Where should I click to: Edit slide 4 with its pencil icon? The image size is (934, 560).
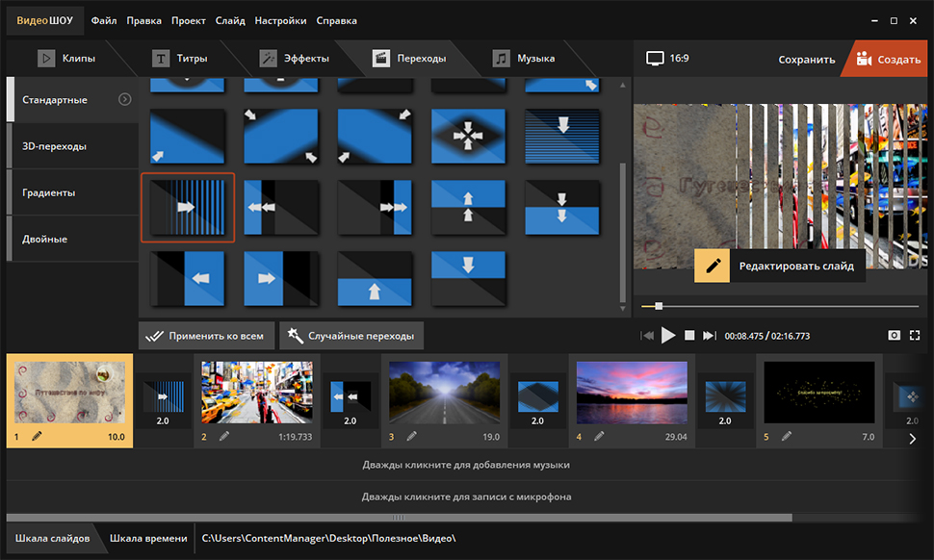click(599, 436)
